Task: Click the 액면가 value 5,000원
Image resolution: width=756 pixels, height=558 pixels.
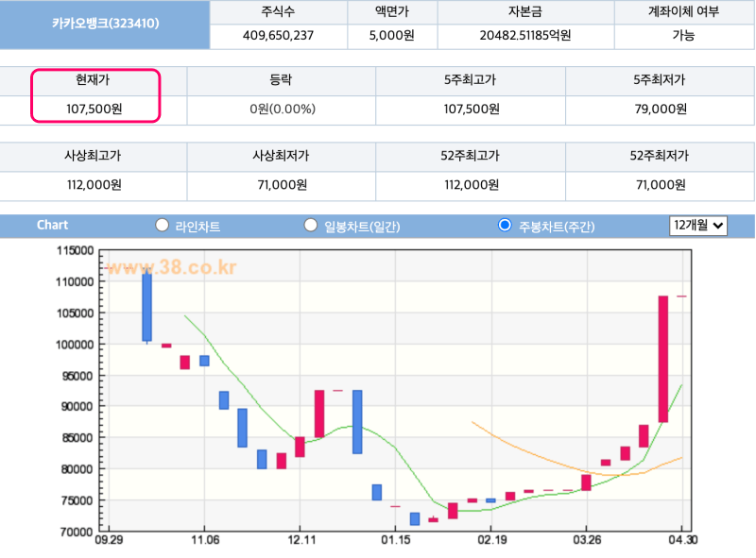Action: pyautogui.click(x=391, y=36)
